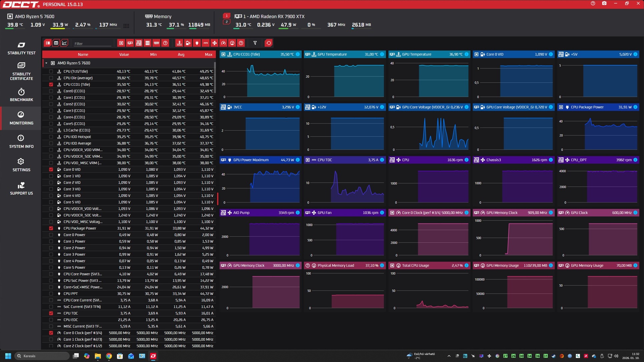Toggle the GPU hardware filter icon

click(130, 43)
